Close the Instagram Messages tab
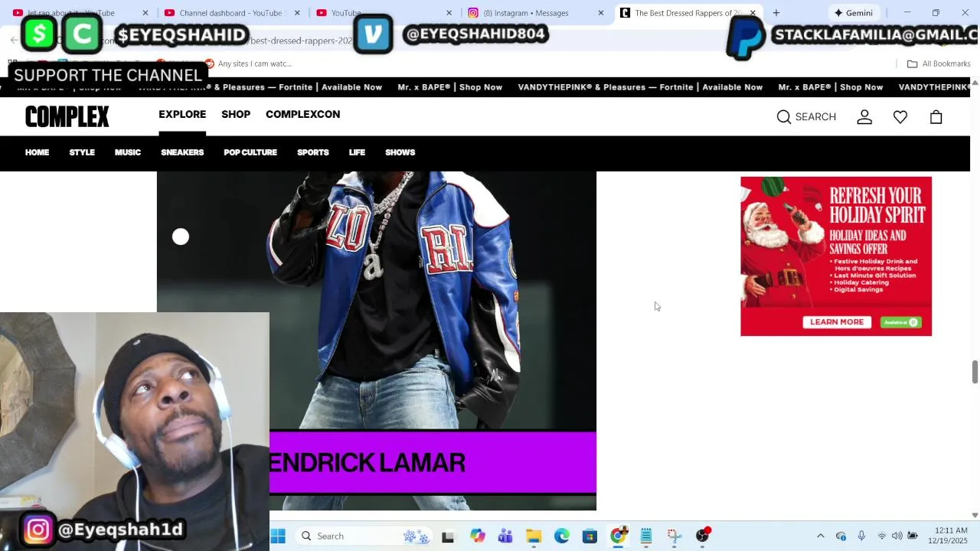The height and width of the screenshot is (551, 980). (601, 13)
